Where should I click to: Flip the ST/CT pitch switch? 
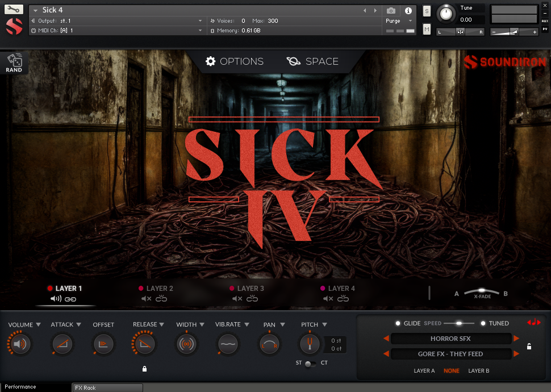(x=310, y=364)
